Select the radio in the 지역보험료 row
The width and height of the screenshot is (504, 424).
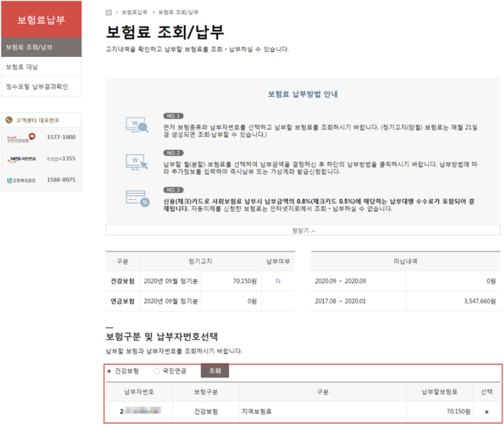point(487,412)
